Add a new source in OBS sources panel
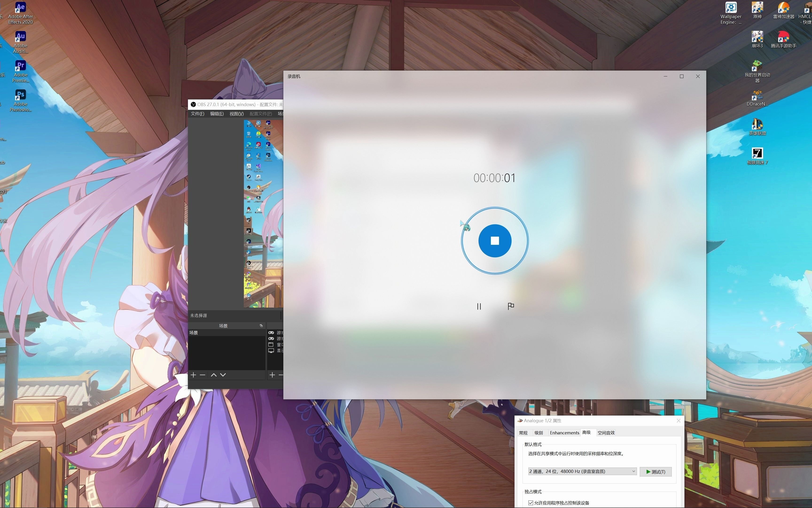The width and height of the screenshot is (812, 508). [272, 375]
